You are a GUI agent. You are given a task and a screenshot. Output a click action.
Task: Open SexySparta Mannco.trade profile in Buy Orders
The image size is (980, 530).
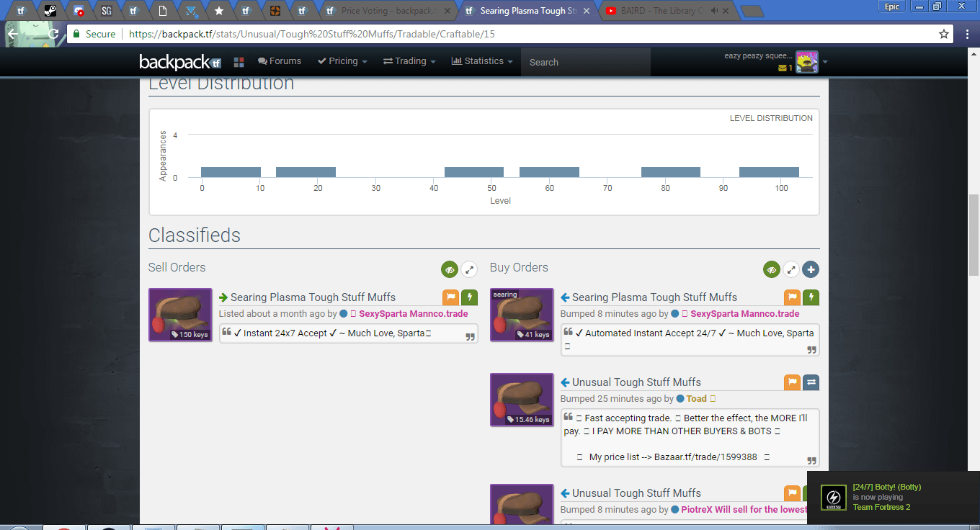744,314
